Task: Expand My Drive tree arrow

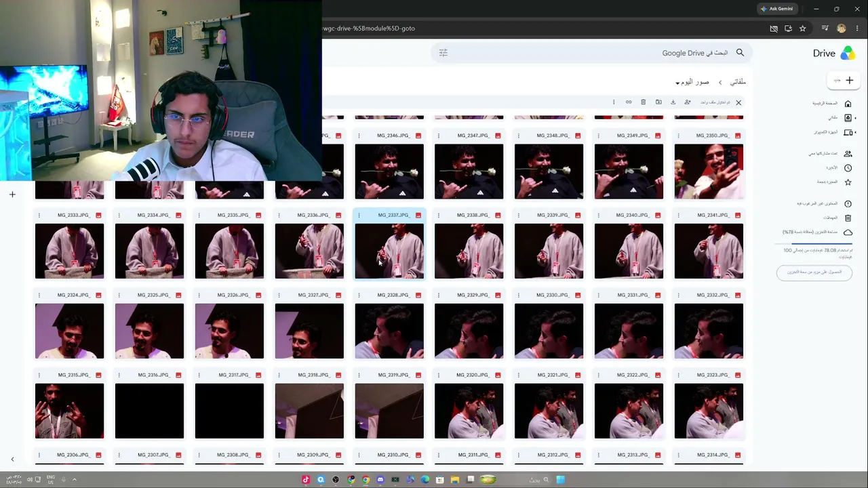Action: pyautogui.click(x=856, y=118)
